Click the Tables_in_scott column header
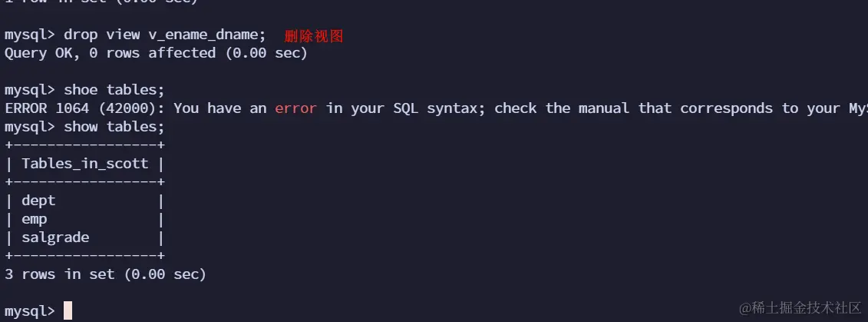The width and height of the screenshot is (868, 322). coord(84,164)
